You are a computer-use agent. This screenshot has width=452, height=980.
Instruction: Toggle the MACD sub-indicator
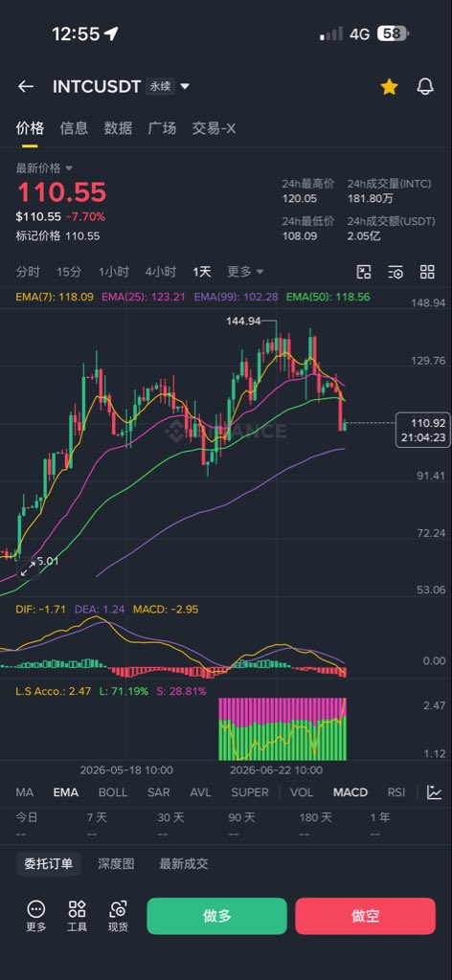coord(350,792)
